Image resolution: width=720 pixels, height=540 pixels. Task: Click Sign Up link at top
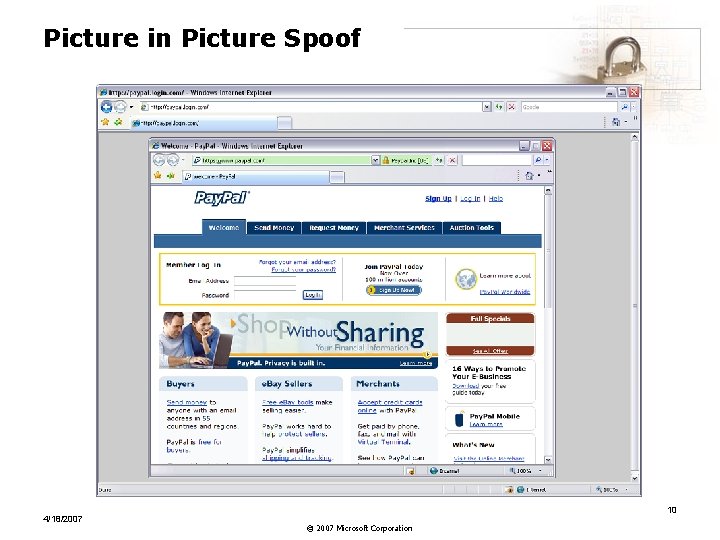coord(438,198)
